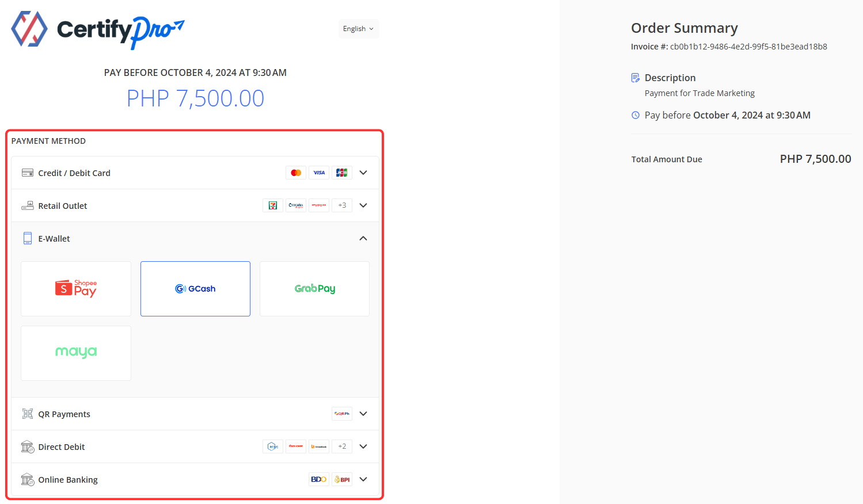Open the English language dropdown

[358, 29]
